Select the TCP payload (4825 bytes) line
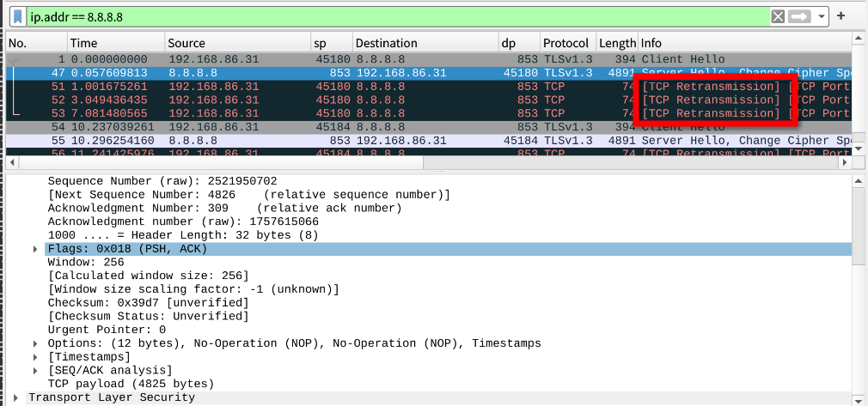The height and width of the screenshot is (406, 868). tap(131, 384)
